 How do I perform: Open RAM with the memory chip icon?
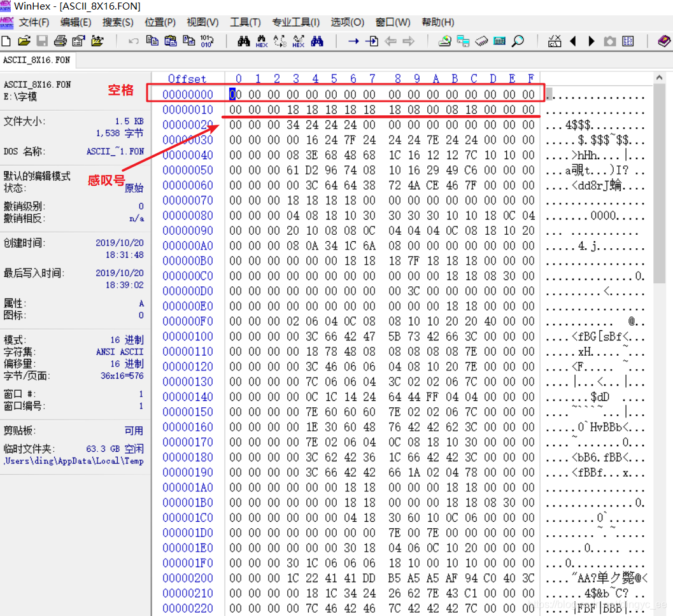click(481, 41)
